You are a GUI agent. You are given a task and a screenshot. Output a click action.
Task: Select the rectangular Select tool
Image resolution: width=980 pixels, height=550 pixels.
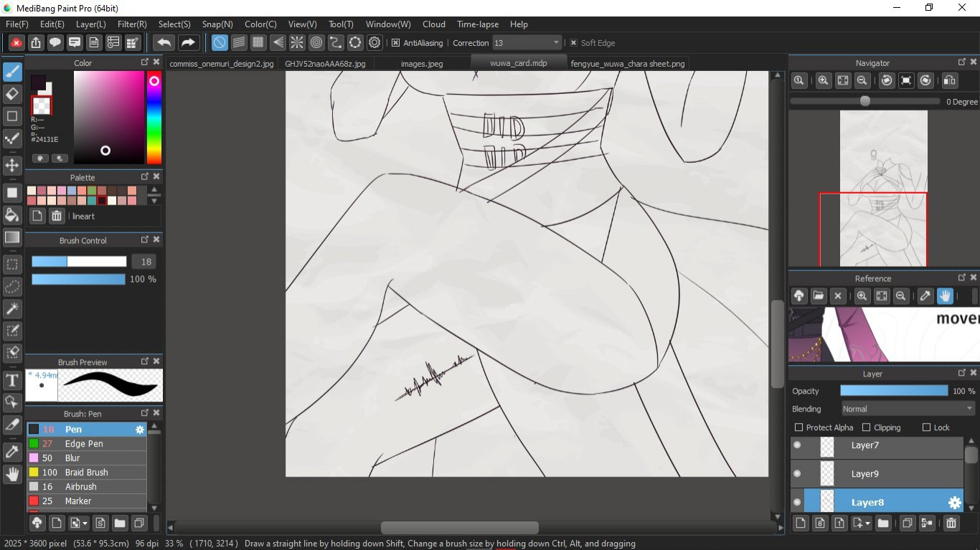coord(12,265)
